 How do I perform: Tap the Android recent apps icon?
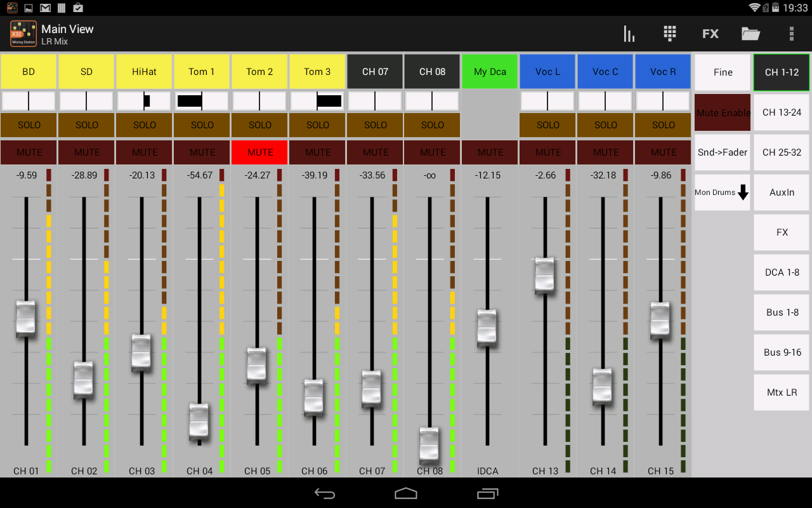[x=487, y=493]
